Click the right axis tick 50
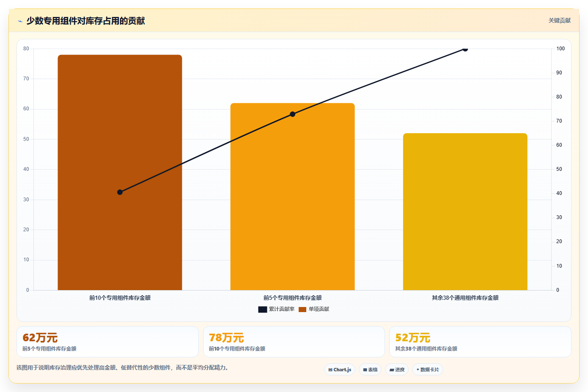The height and width of the screenshot is (392, 588). tap(559, 169)
